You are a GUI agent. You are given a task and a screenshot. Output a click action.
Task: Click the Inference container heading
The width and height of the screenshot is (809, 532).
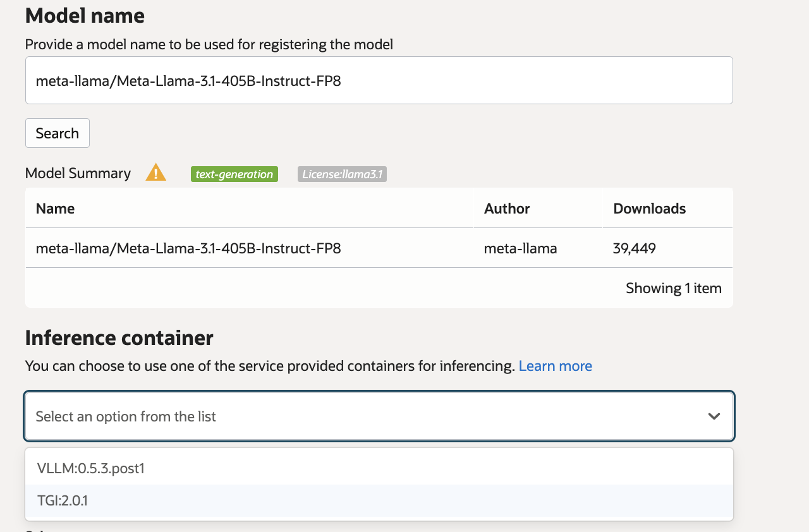click(x=119, y=338)
